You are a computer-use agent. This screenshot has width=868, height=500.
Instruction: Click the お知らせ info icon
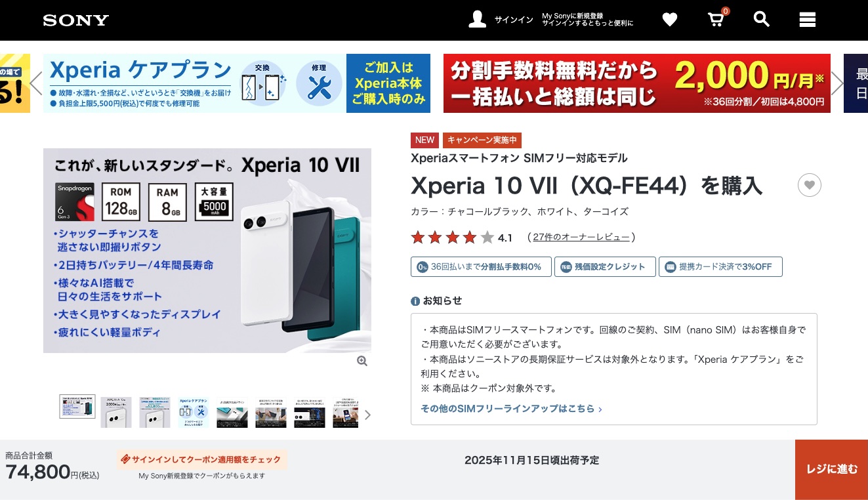pos(415,301)
